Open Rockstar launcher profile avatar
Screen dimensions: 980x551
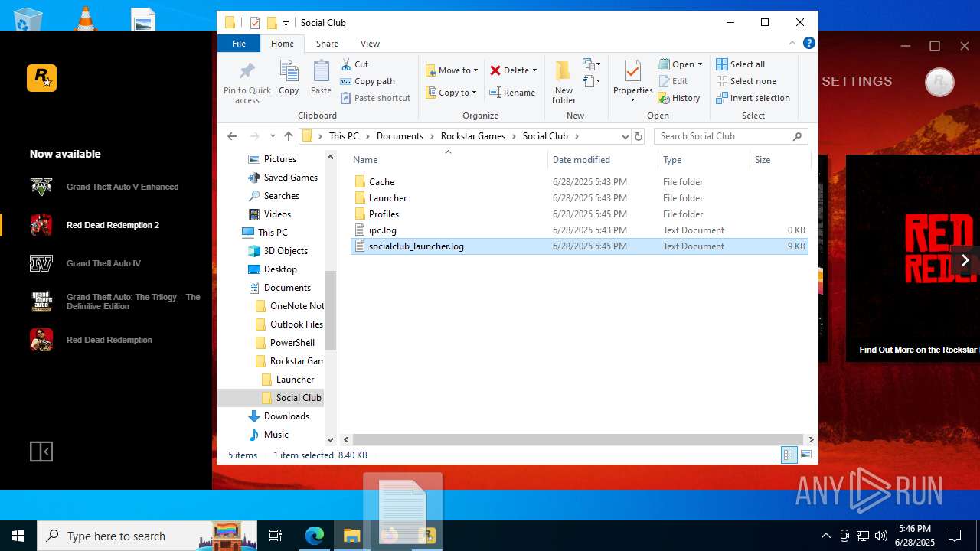939,82
